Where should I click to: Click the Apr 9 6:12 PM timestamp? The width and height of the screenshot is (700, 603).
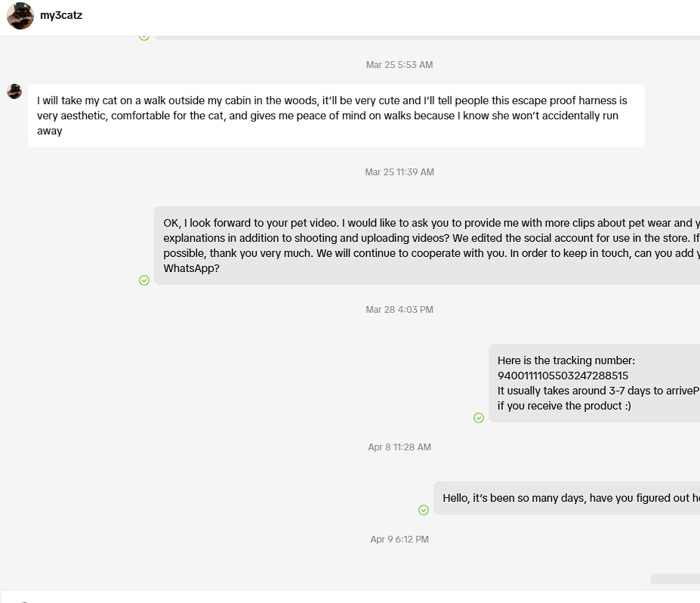tap(399, 539)
